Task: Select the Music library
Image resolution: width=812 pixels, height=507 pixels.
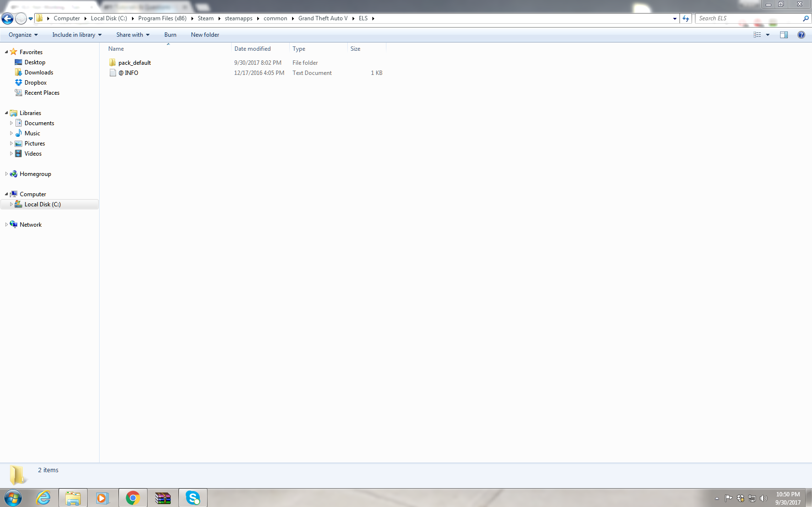Action: coord(32,133)
